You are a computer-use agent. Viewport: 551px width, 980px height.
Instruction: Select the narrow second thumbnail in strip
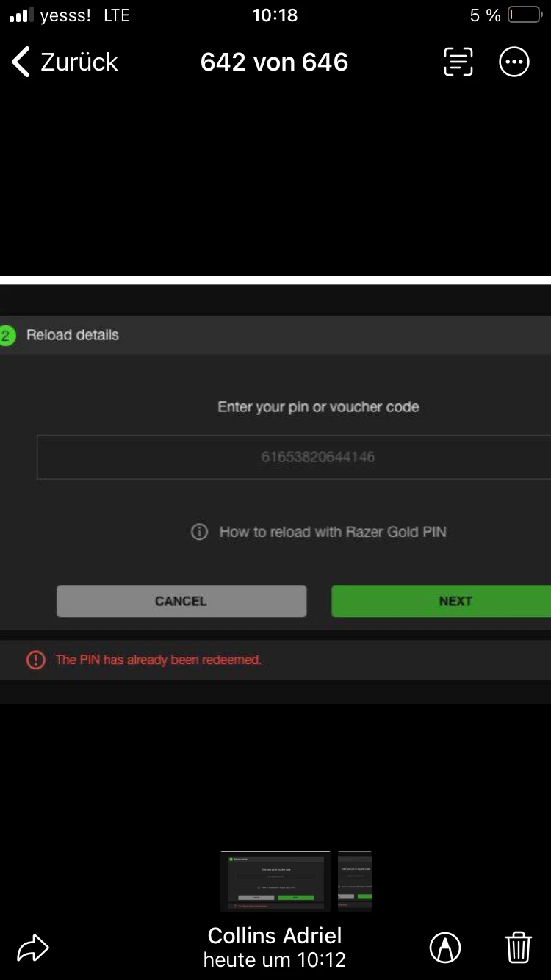[355, 882]
